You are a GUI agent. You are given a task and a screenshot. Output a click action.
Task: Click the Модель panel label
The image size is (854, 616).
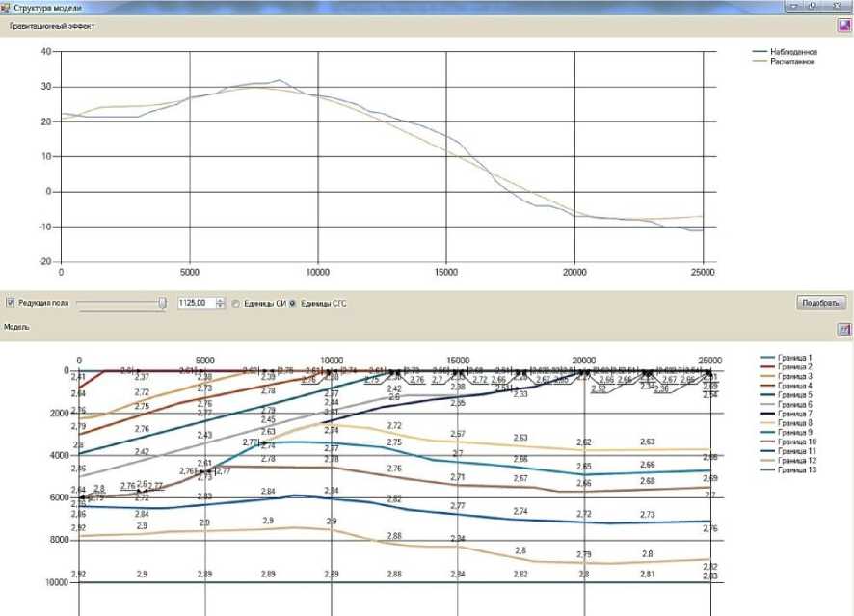click(x=16, y=328)
